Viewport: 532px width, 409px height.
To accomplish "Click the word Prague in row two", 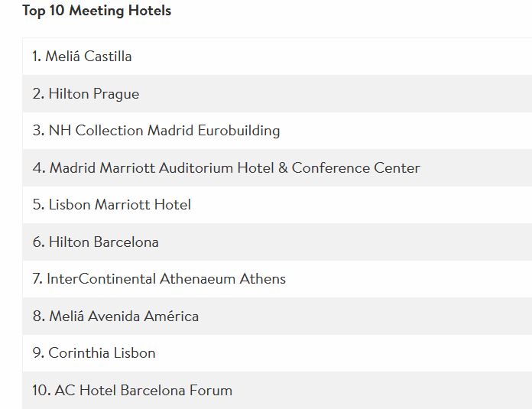I will [x=116, y=94].
